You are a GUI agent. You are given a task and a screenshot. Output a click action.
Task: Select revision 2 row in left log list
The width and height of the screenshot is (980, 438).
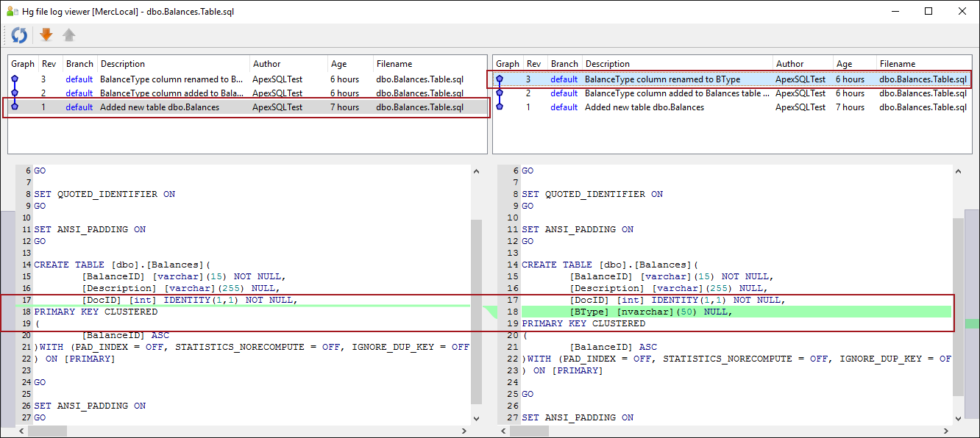pyautogui.click(x=171, y=93)
